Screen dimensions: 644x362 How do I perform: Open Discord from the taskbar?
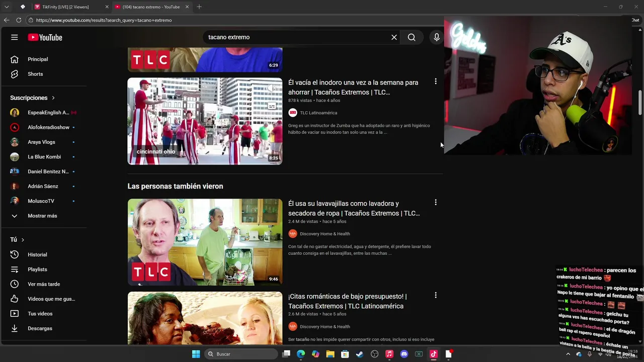(x=404, y=354)
